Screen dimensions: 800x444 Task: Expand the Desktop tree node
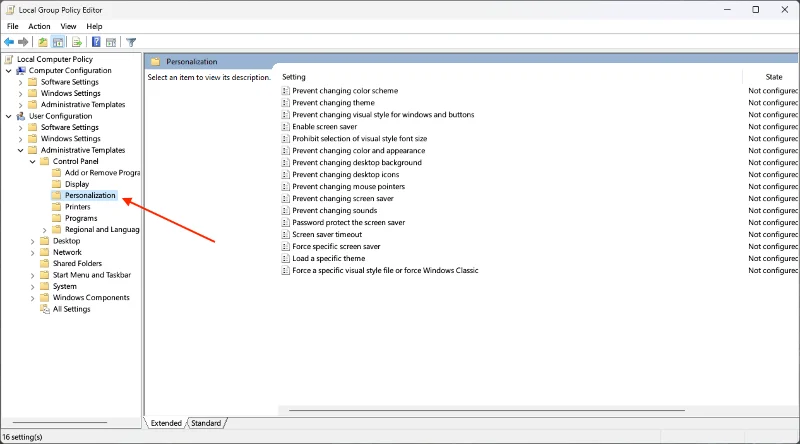(x=33, y=241)
